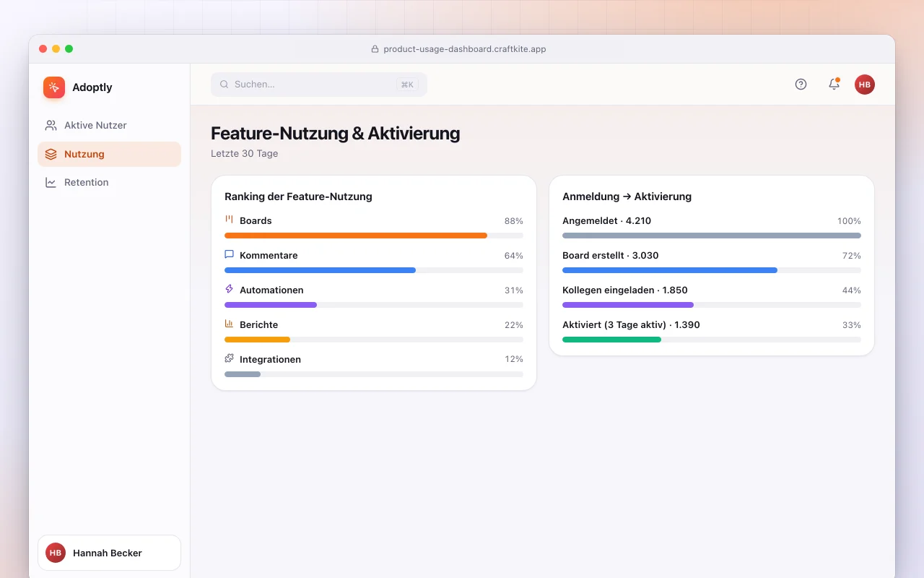Click the Anmeldung → Aktivierung title

pos(627,197)
